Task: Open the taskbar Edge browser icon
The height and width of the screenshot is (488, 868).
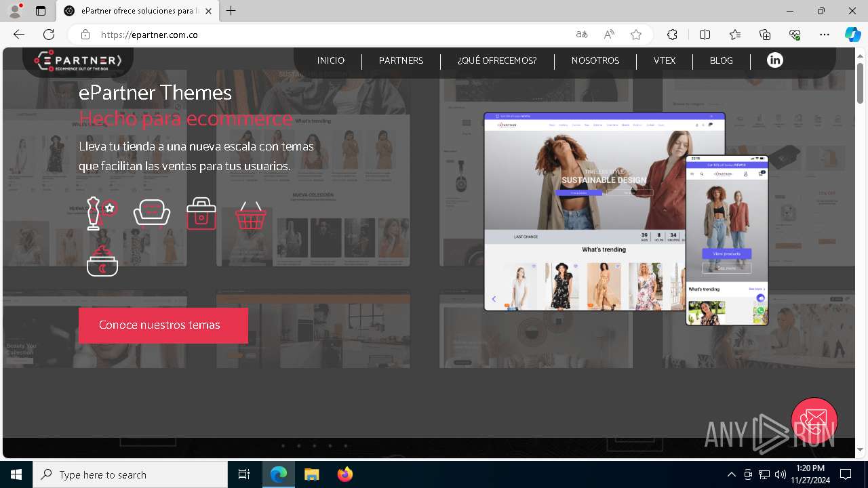Action: coord(279,474)
